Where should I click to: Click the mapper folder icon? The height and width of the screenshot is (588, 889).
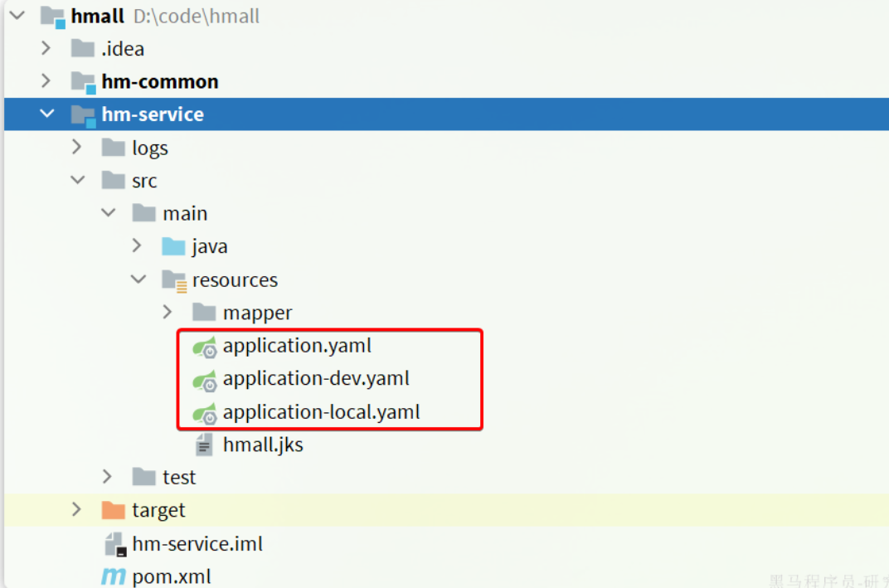[x=204, y=312]
